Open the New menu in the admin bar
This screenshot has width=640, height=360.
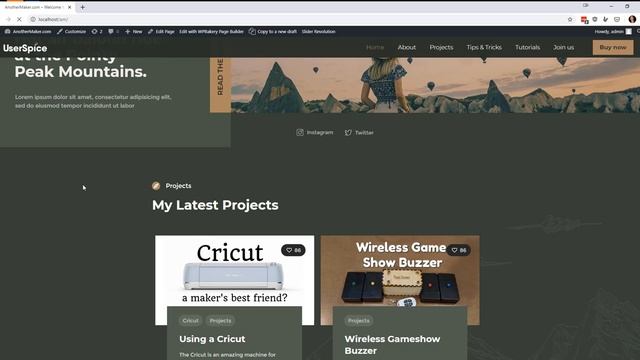pos(133,31)
